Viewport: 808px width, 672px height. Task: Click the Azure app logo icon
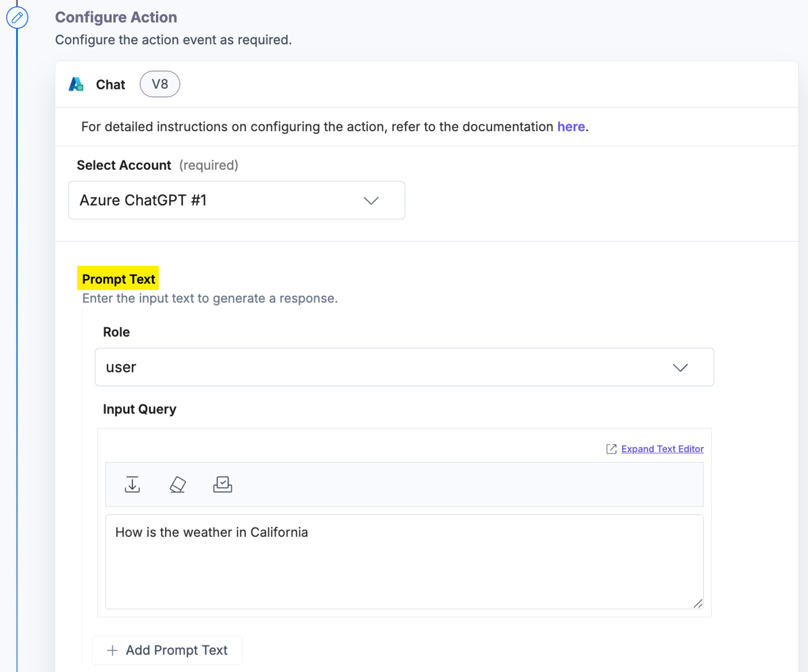(x=76, y=84)
